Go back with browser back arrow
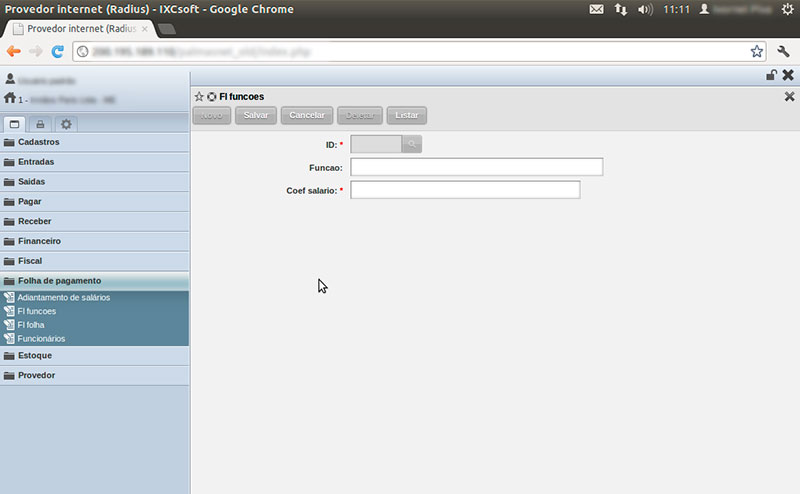The image size is (800, 494). coord(14,51)
